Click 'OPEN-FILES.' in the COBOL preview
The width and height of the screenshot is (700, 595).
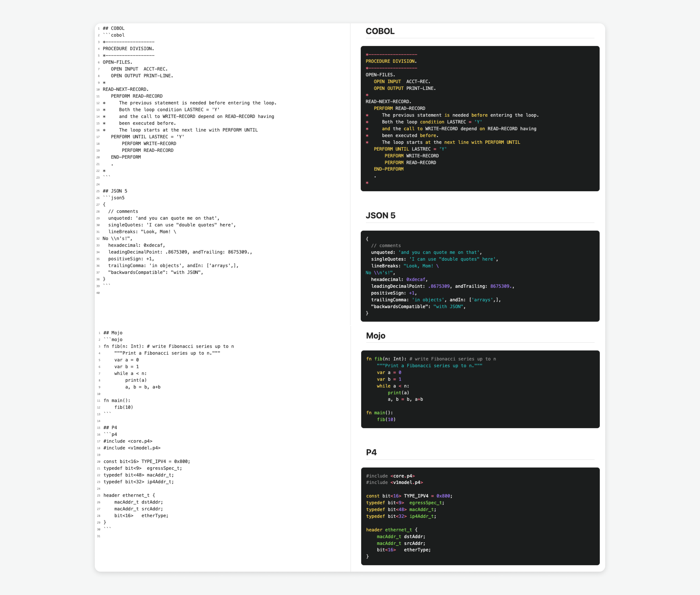pos(380,75)
